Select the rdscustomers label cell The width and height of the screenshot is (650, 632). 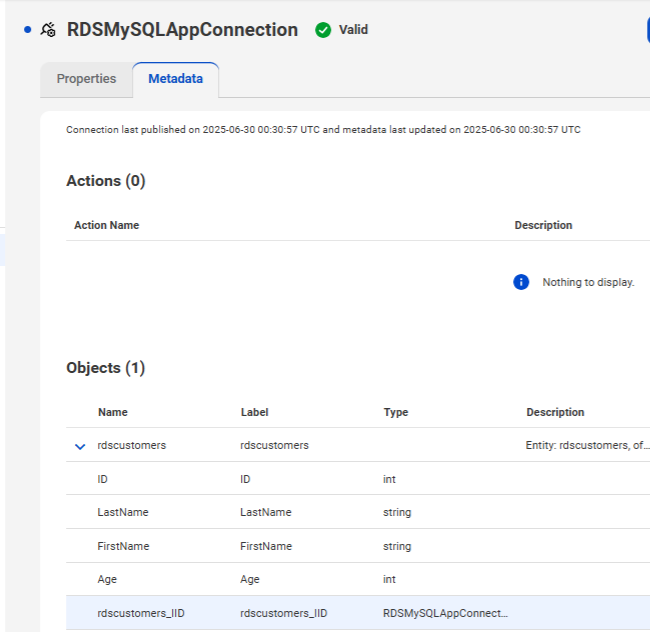pos(274,445)
